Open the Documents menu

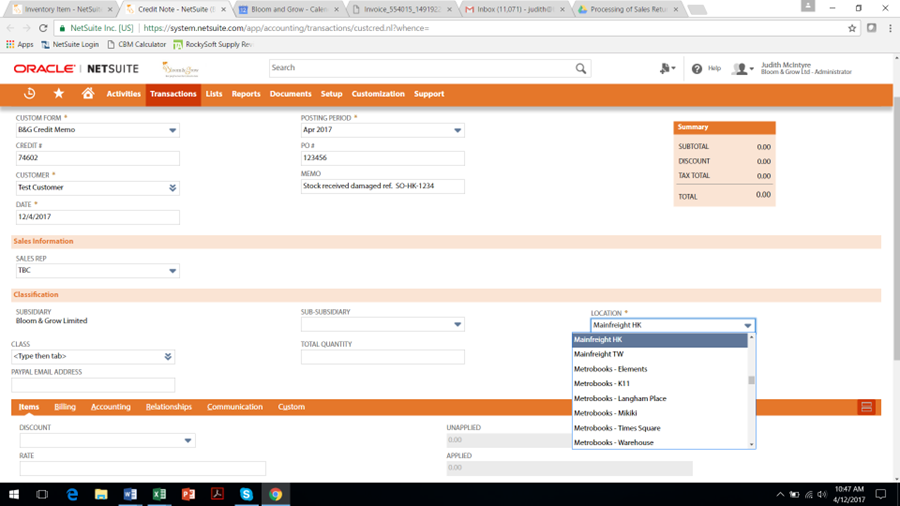[290, 94]
